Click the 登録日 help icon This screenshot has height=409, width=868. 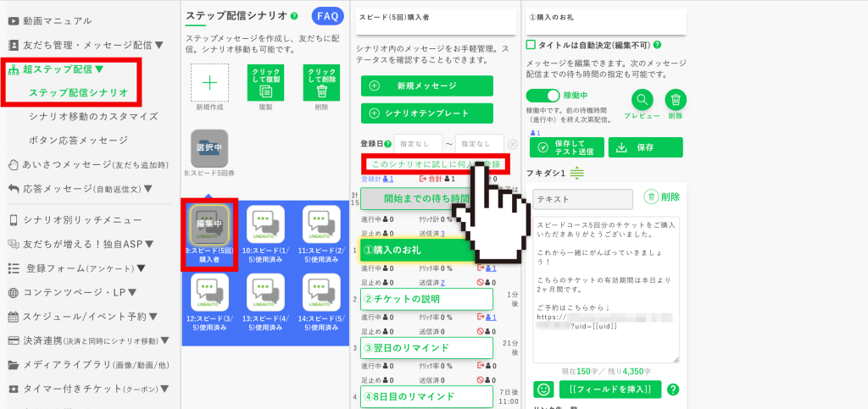(387, 144)
